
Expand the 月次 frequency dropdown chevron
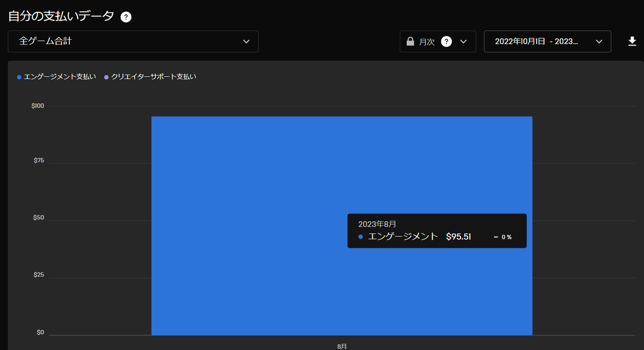(x=464, y=41)
